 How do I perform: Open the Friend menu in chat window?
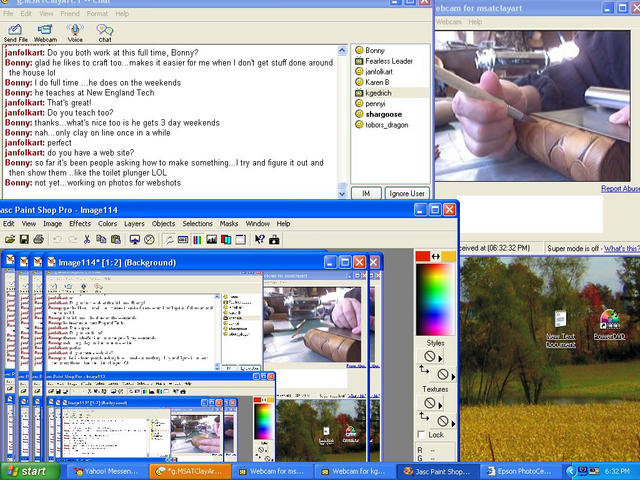click(70, 13)
